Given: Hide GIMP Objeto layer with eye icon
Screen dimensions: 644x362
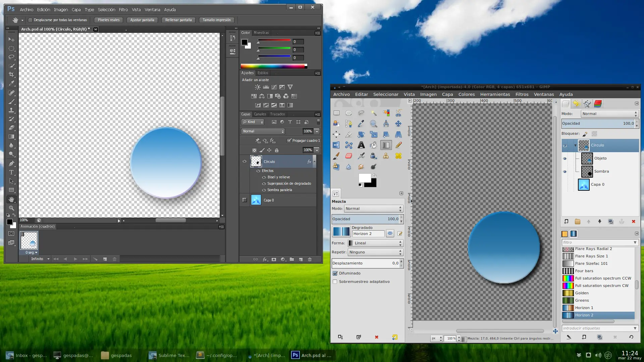Looking at the screenshot, I should [565, 159].
